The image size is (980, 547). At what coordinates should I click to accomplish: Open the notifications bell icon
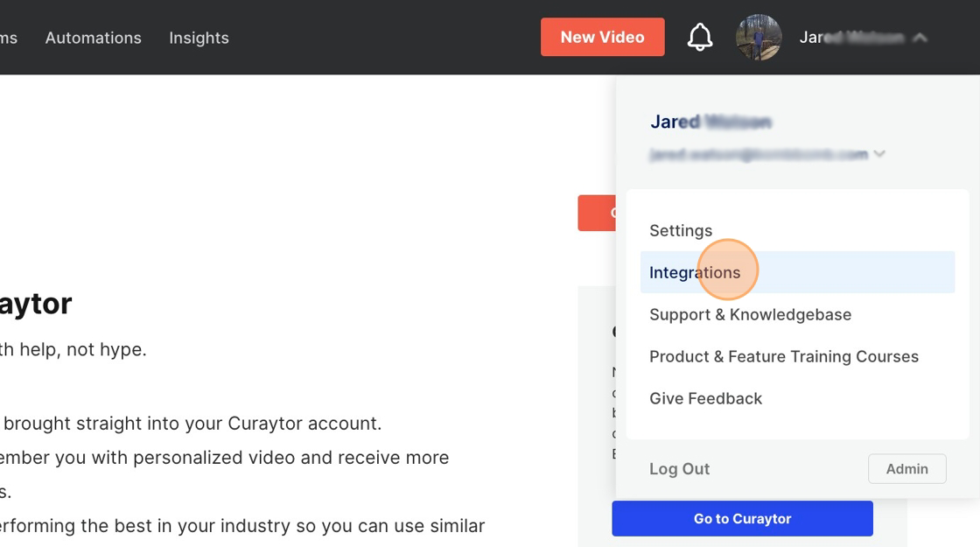click(x=700, y=38)
